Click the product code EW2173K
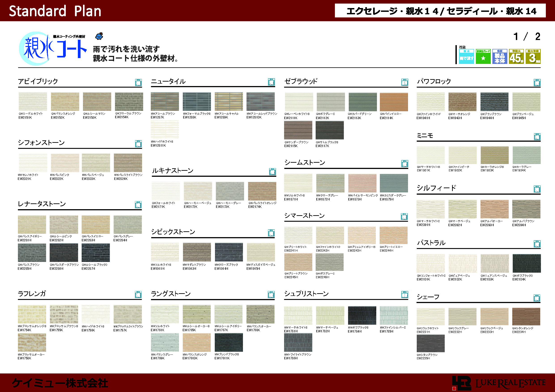555x392 pixels. pyautogui.click(x=223, y=207)
